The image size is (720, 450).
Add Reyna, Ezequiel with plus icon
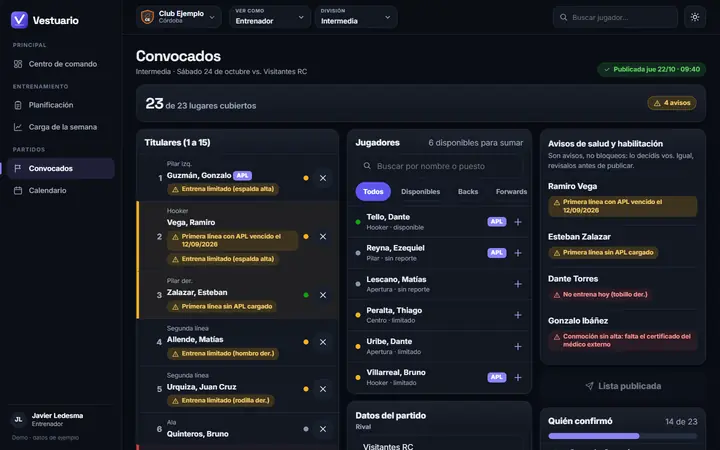coord(518,253)
